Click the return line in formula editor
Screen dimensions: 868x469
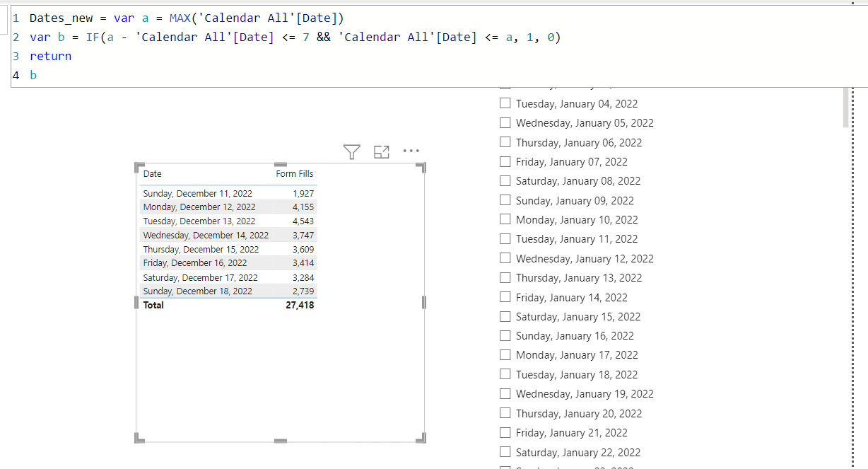click(50, 56)
